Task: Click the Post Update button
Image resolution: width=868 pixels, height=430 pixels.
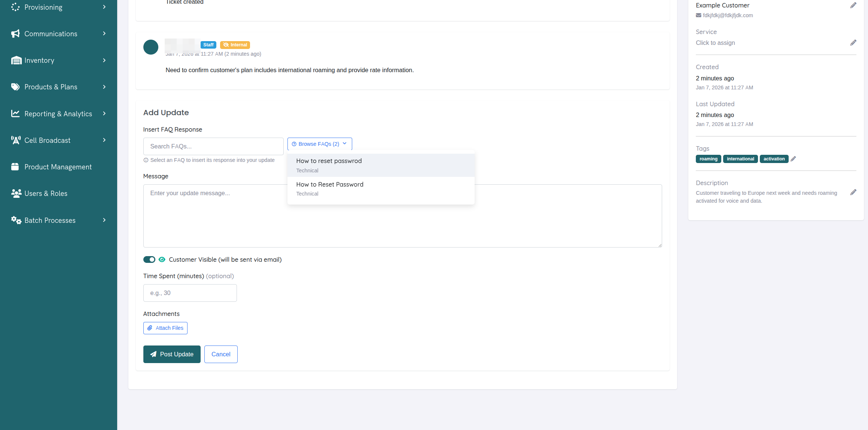Action: click(x=172, y=354)
